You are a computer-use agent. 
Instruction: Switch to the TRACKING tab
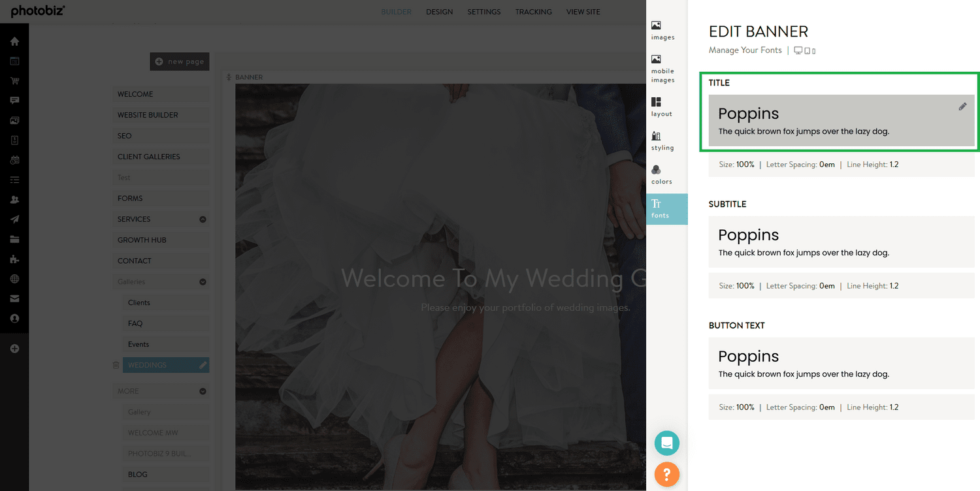[x=533, y=11]
